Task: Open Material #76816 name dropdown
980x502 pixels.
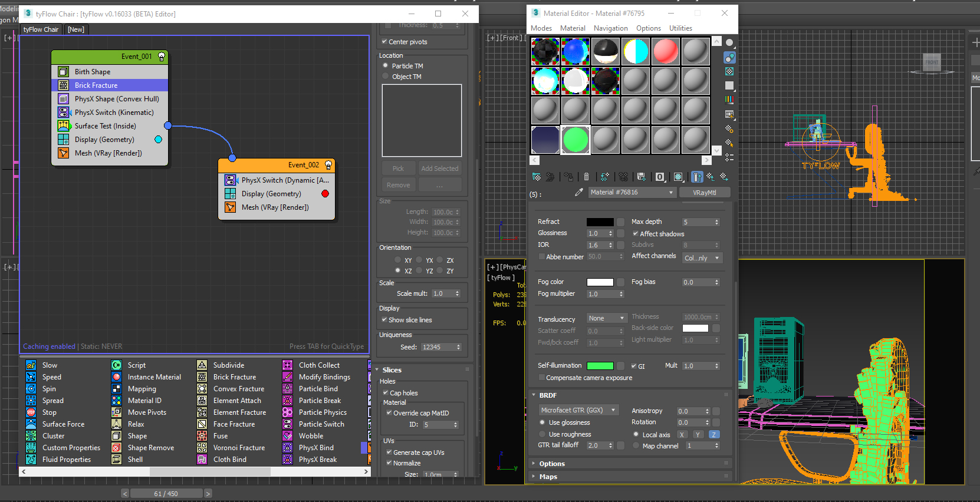Action: click(632, 192)
